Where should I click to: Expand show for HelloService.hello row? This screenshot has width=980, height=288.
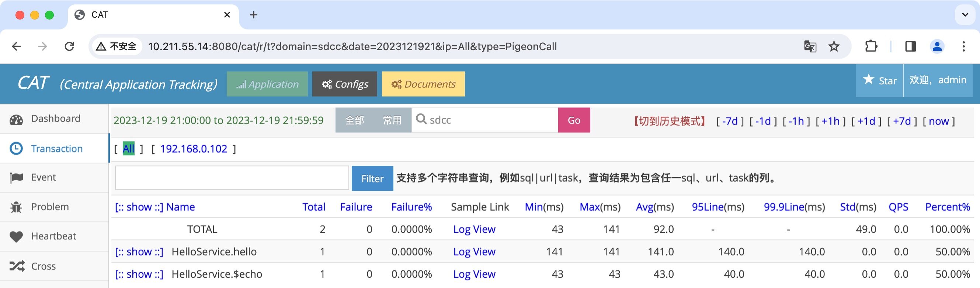(x=139, y=252)
